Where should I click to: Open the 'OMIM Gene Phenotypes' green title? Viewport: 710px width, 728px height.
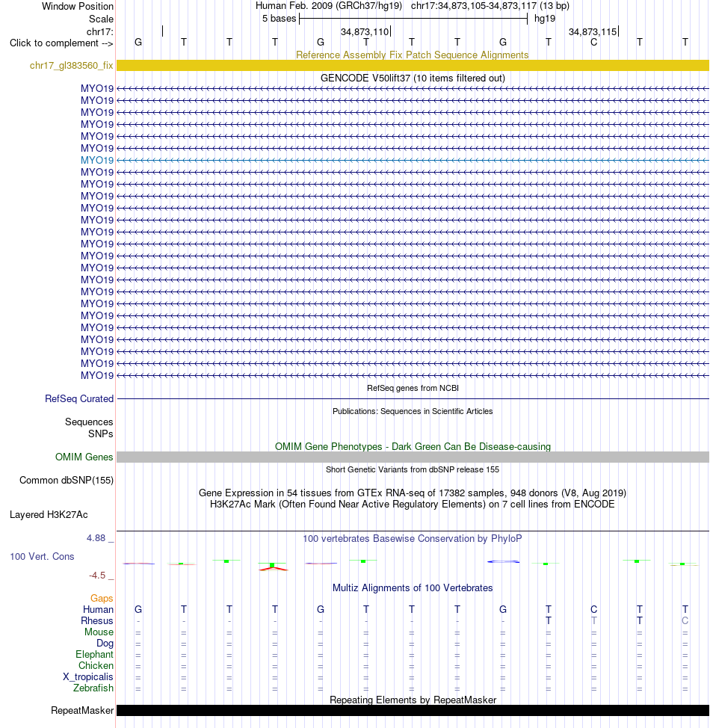coord(413,447)
